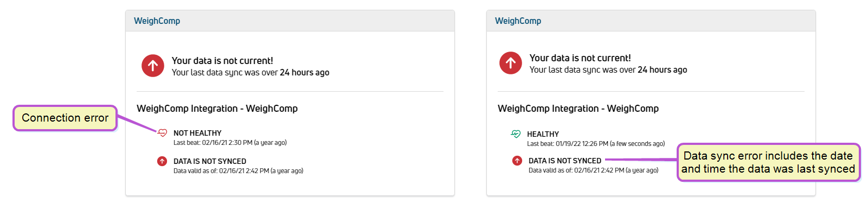The height and width of the screenshot is (216, 868).
Task: Click right 'WeighComp Integration - WeighComp' title
Action: (578, 109)
